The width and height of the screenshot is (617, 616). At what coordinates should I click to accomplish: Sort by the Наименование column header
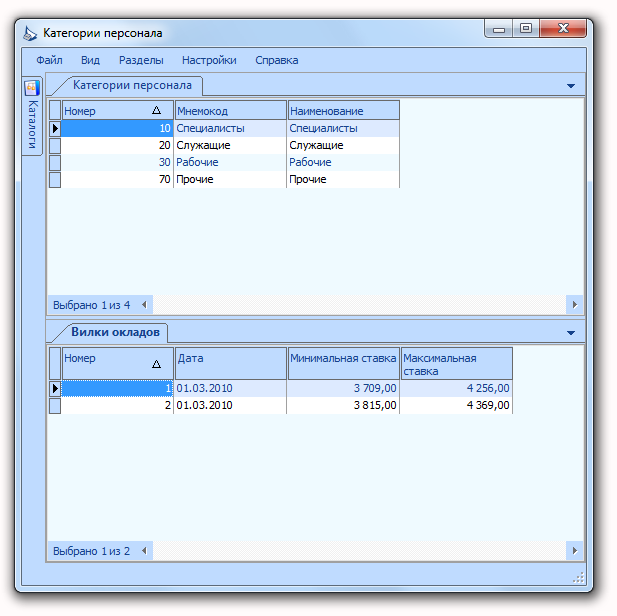coord(344,111)
